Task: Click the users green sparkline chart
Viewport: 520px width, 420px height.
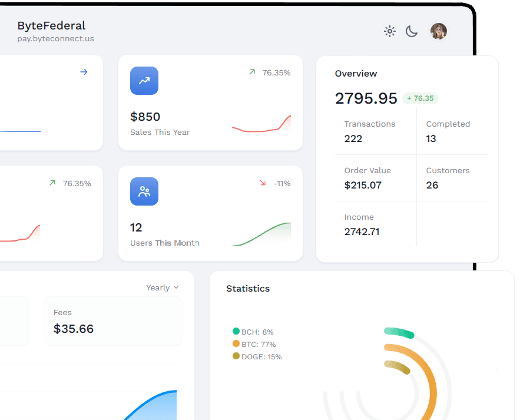Action: pos(261,234)
